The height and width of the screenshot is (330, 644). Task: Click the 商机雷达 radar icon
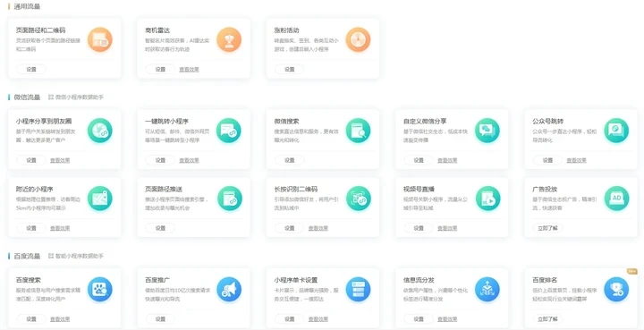229,40
